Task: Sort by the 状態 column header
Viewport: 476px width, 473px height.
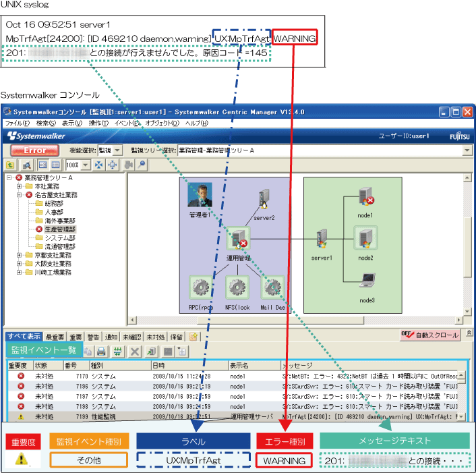Action: click(48, 366)
